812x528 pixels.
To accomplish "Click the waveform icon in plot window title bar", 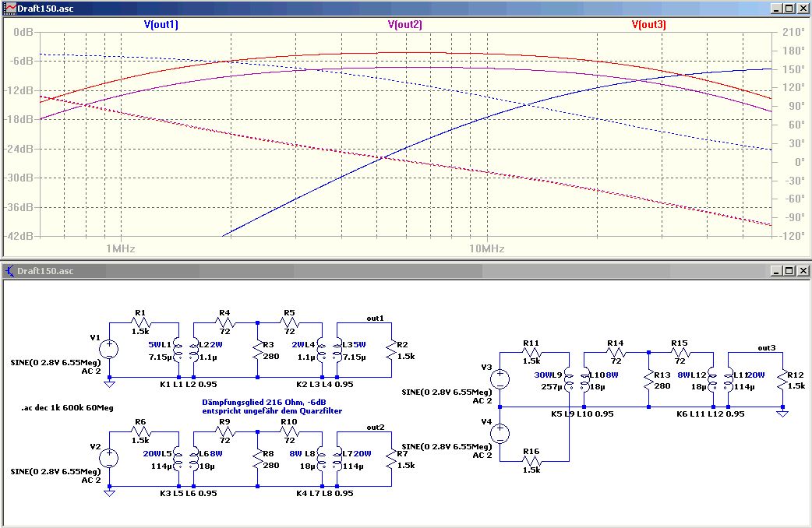I will pos(10,9).
